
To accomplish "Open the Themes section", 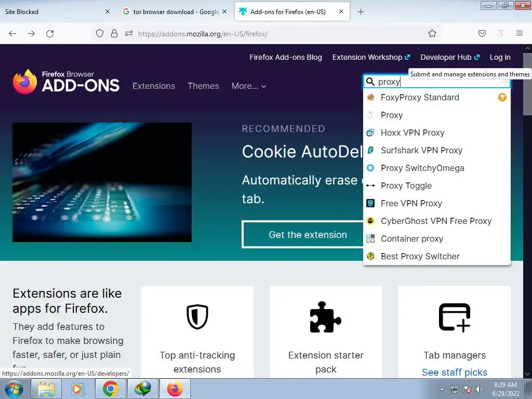I will pos(203,86).
